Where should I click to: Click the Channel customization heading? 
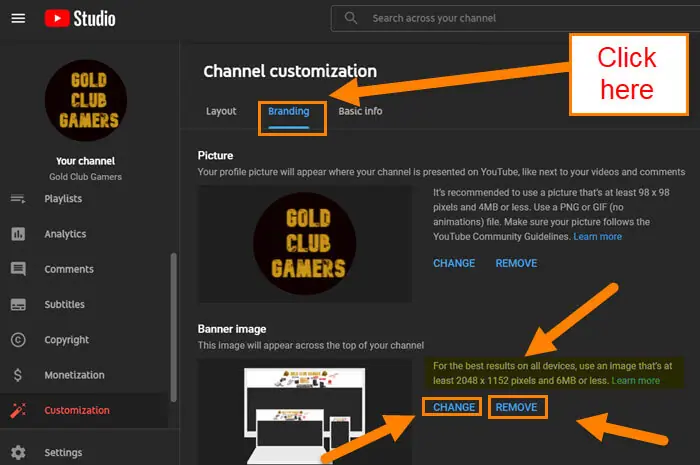point(290,71)
